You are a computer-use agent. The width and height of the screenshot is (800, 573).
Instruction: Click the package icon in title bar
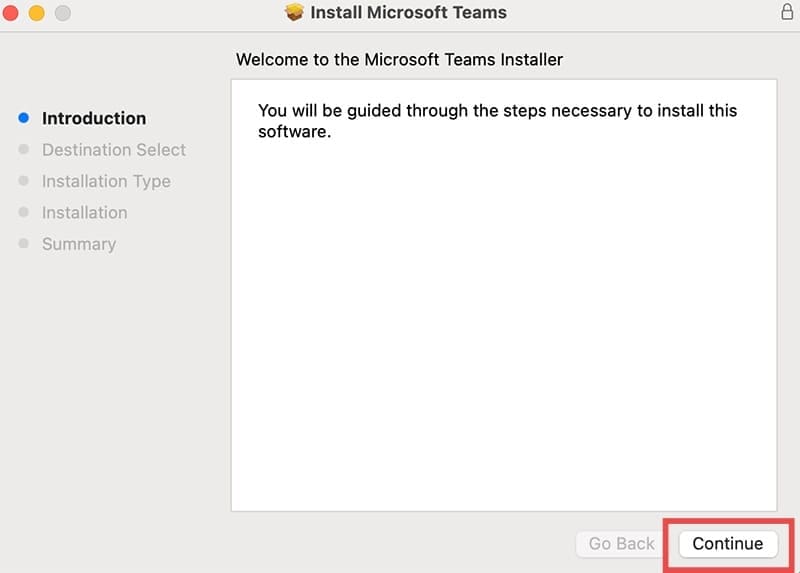[294, 13]
